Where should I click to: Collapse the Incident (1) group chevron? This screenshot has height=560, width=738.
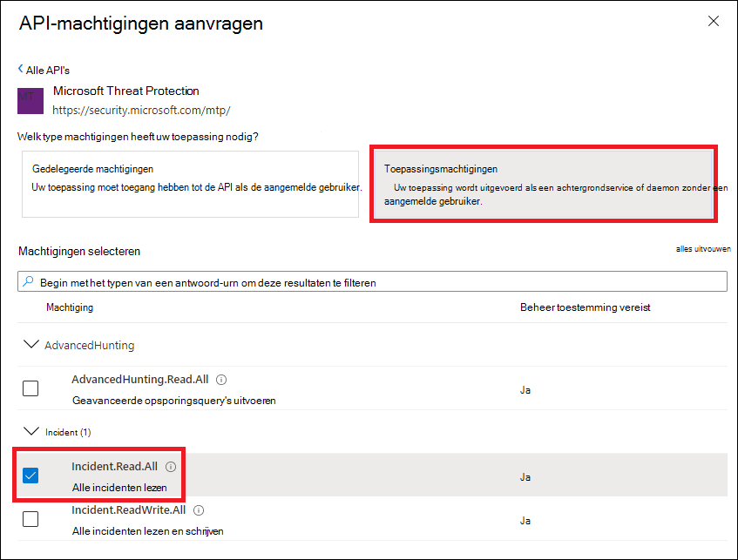click(31, 431)
